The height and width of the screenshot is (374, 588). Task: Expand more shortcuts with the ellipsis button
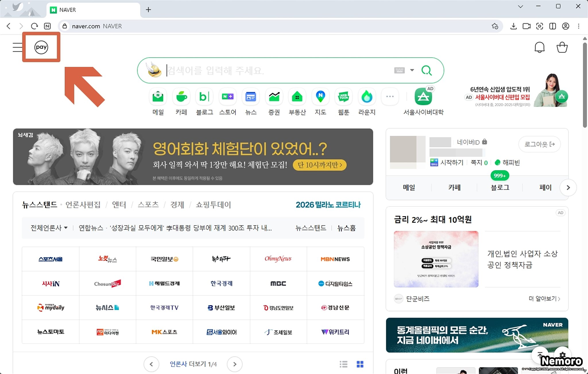pos(390,97)
